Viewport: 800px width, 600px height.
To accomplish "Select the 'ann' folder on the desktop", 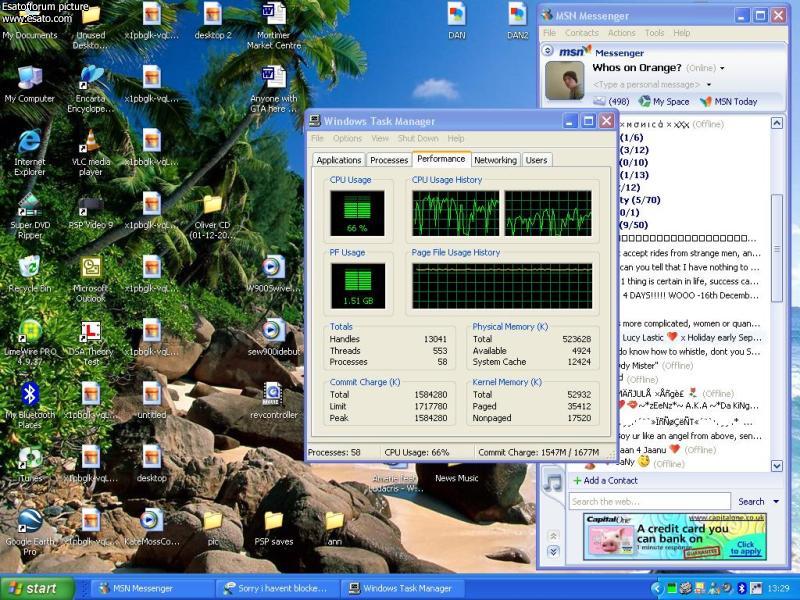I will (x=335, y=528).
